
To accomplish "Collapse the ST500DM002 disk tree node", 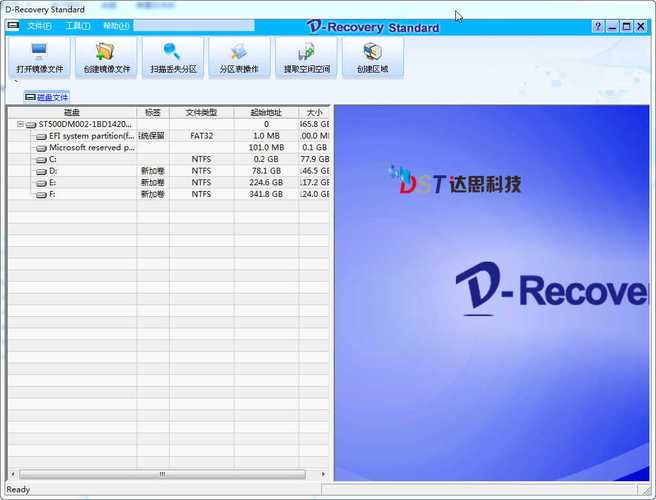I will pyautogui.click(x=20, y=124).
